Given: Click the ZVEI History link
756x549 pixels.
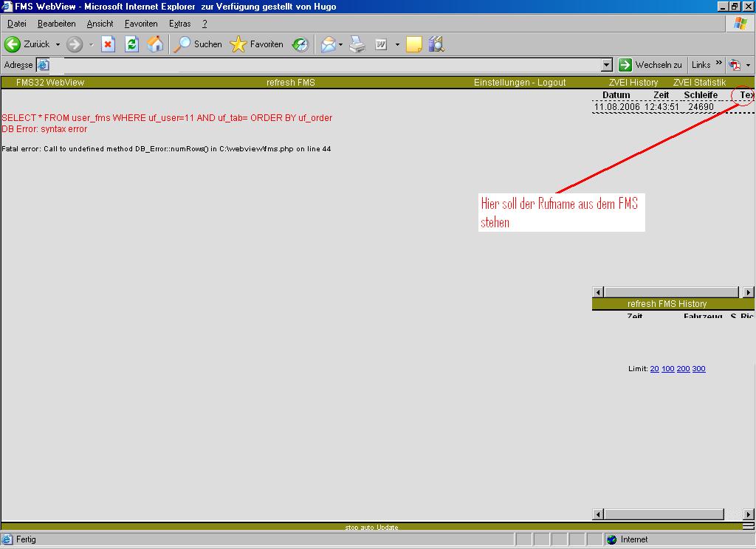Looking at the screenshot, I should (x=633, y=83).
